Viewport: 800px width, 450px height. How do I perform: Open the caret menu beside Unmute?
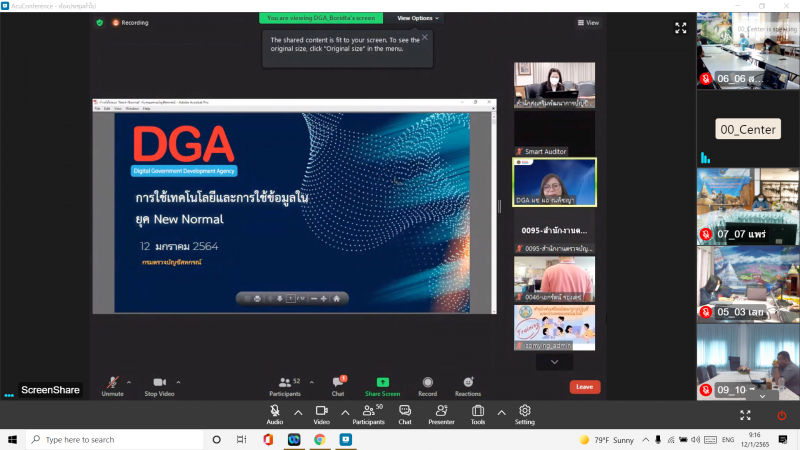tap(129, 382)
